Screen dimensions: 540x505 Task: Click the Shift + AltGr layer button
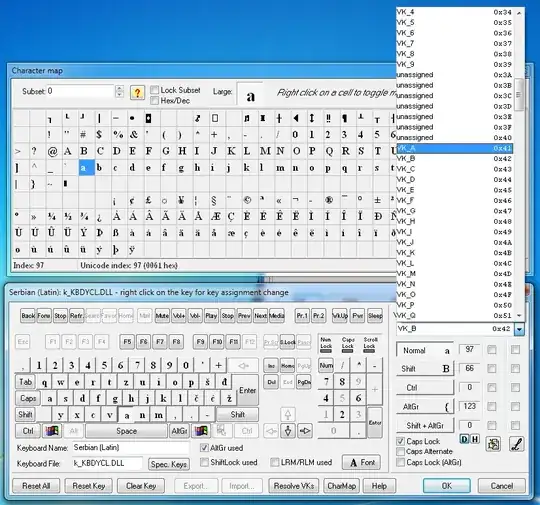click(x=425, y=425)
